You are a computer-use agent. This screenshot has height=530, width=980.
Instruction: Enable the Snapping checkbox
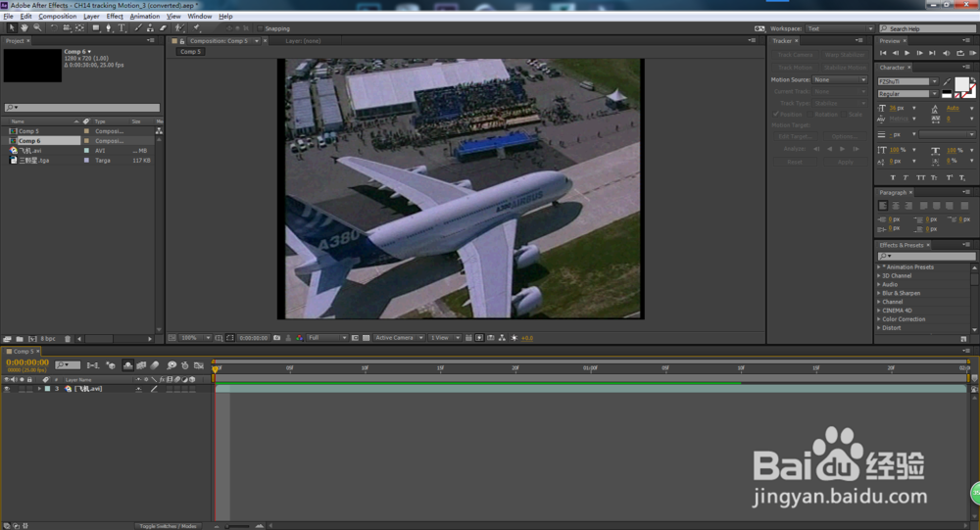261,28
